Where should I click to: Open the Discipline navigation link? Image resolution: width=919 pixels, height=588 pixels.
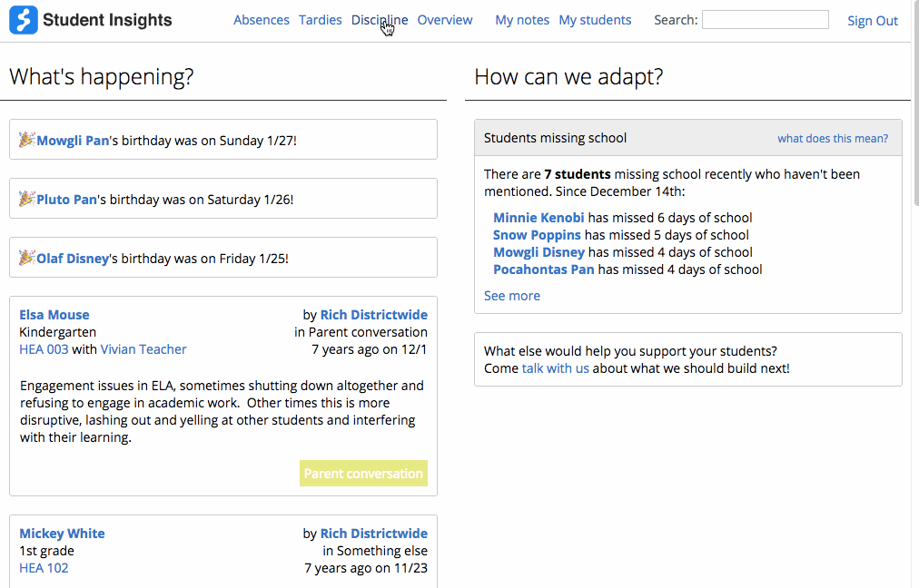pos(380,20)
